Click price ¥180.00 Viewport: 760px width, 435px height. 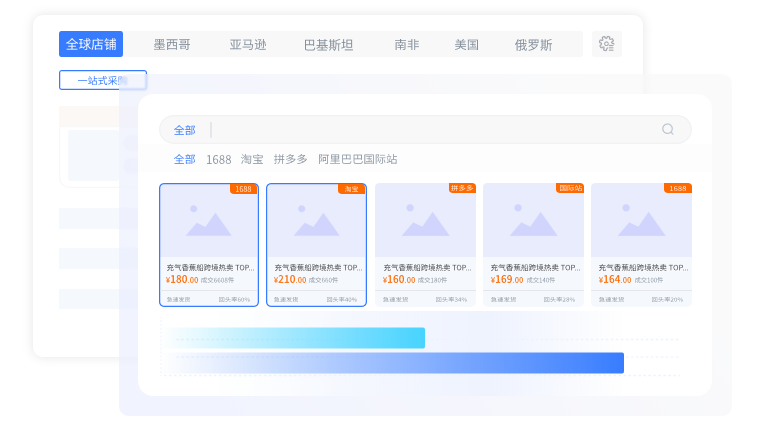[182, 279]
